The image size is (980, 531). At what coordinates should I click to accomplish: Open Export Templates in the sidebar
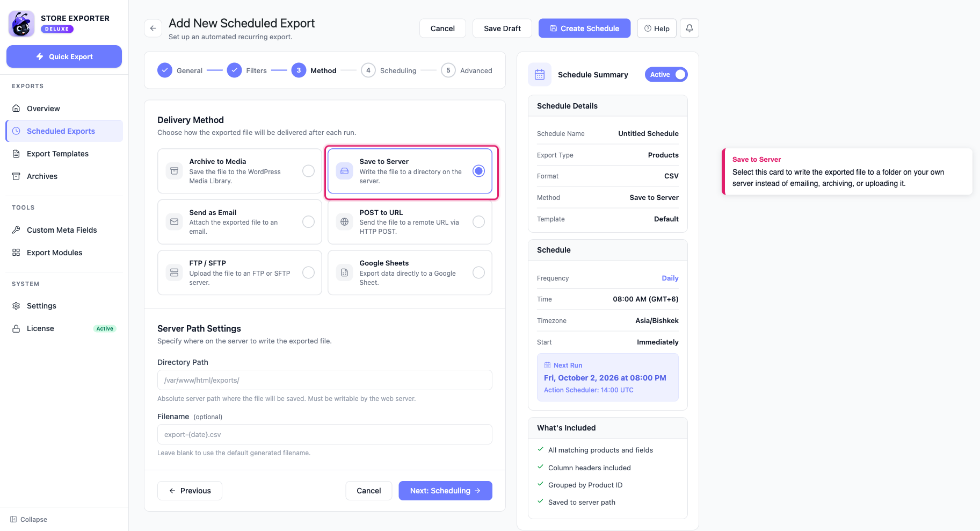pos(64,154)
